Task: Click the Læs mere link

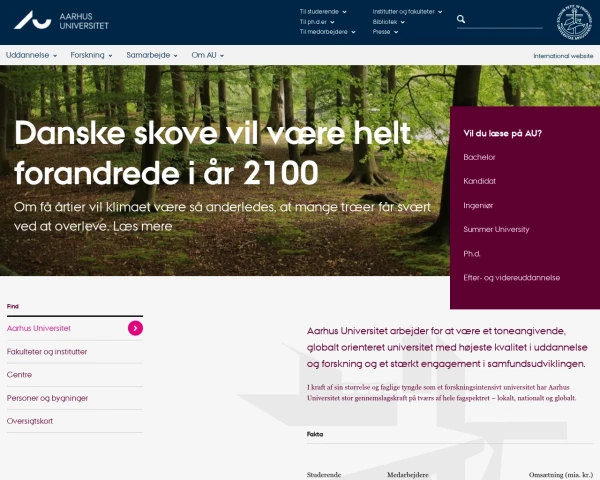Action: [143, 226]
